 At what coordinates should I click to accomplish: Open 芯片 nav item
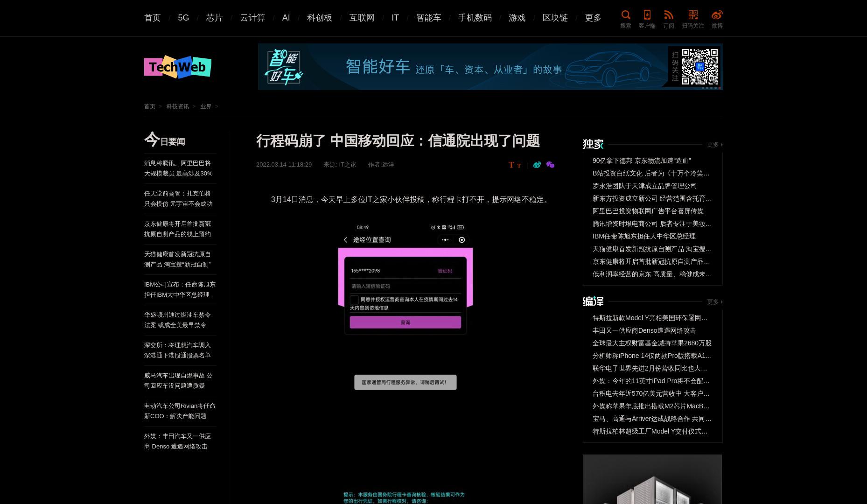pos(215,18)
